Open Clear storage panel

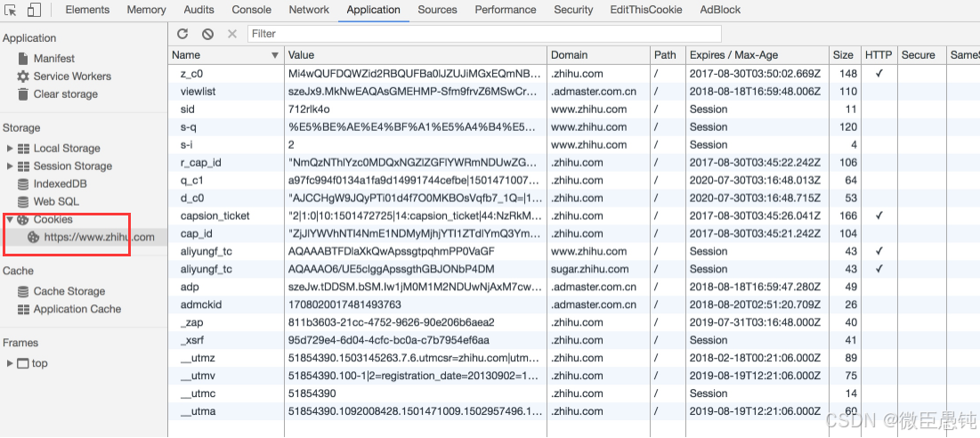[66, 94]
